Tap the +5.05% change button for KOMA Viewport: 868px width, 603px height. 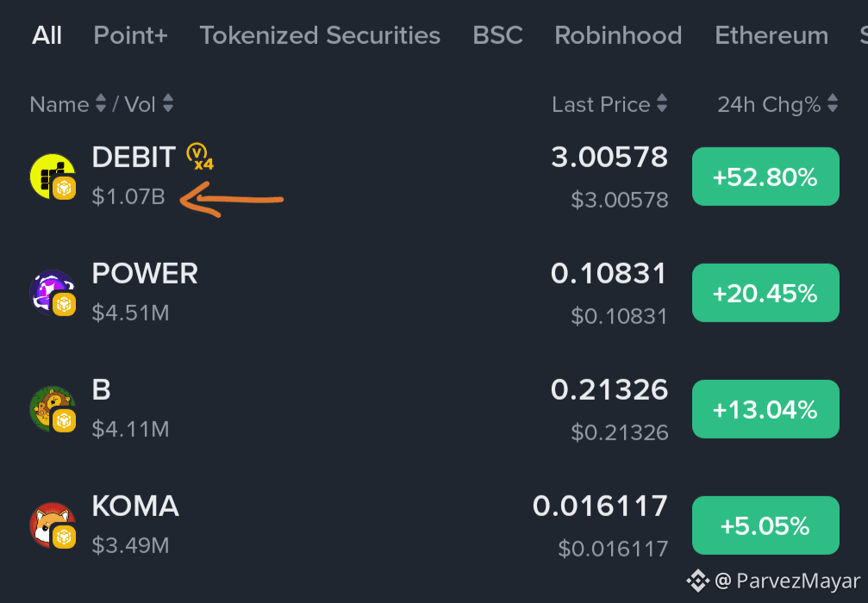(765, 525)
